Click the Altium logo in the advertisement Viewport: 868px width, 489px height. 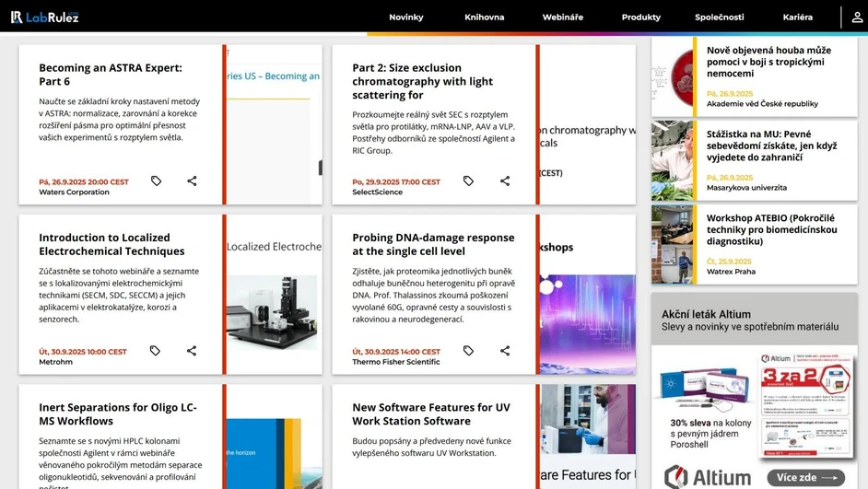708,477
